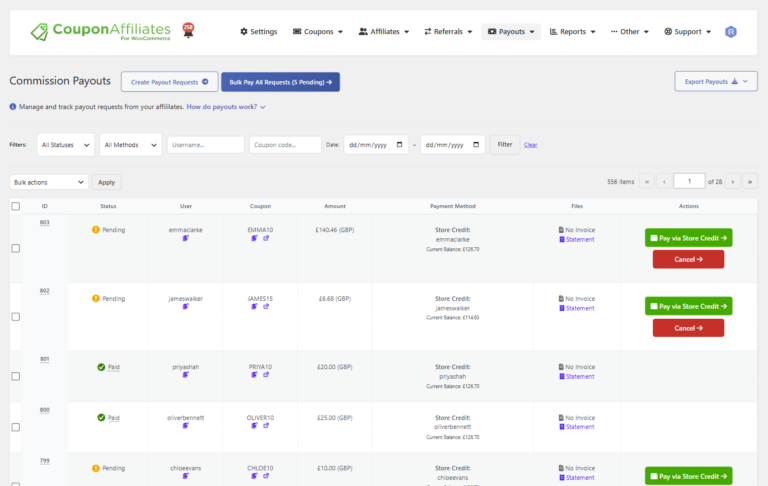Image resolution: width=768 pixels, height=486 pixels.
Task: Open JAMES15 coupon external link icon
Action: (x=266, y=307)
